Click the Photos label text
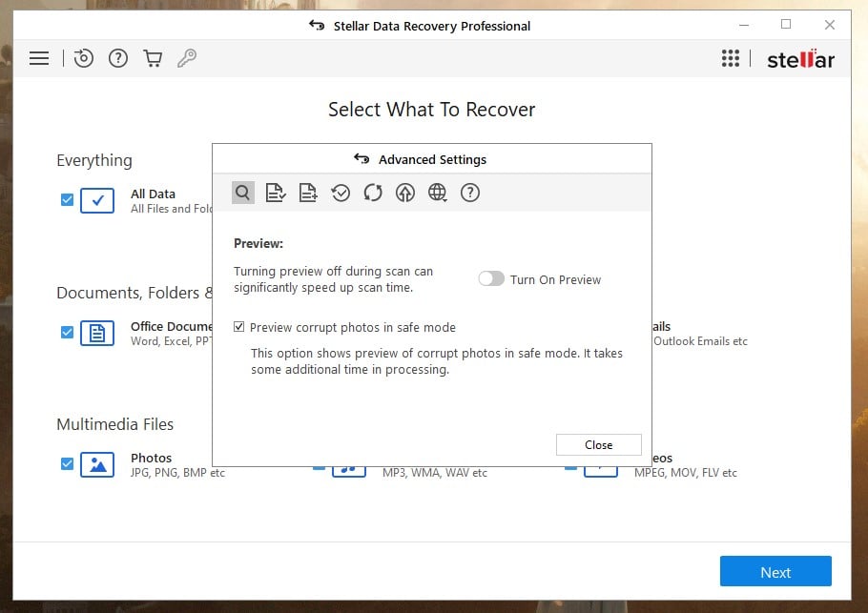Viewport: 868px width, 613px height. (x=151, y=459)
